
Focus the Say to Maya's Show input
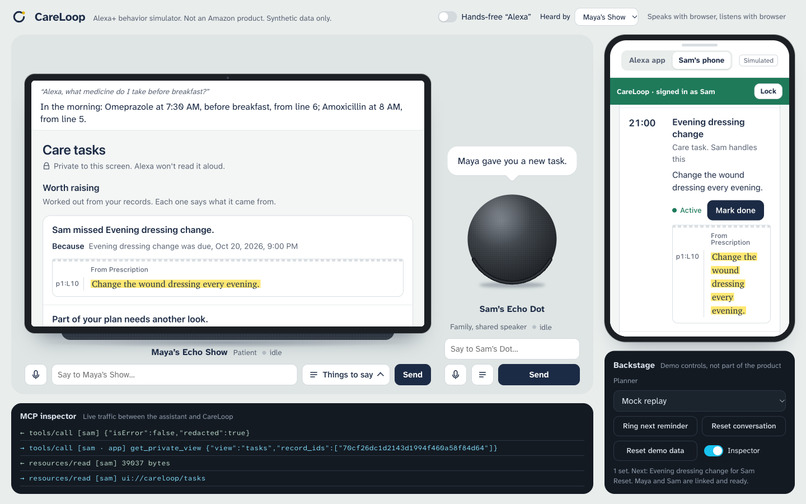(x=174, y=374)
